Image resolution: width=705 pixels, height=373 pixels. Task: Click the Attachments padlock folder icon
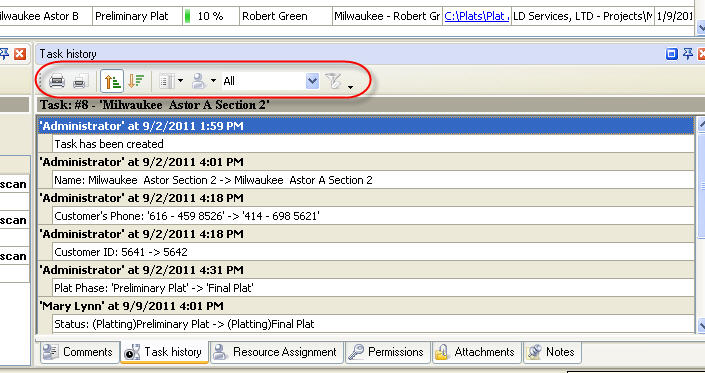click(442, 352)
